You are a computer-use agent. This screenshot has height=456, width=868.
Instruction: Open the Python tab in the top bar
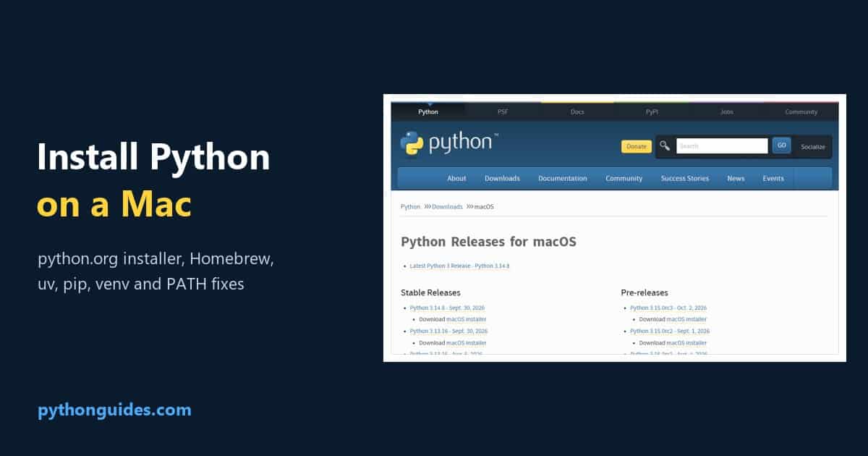(428, 112)
